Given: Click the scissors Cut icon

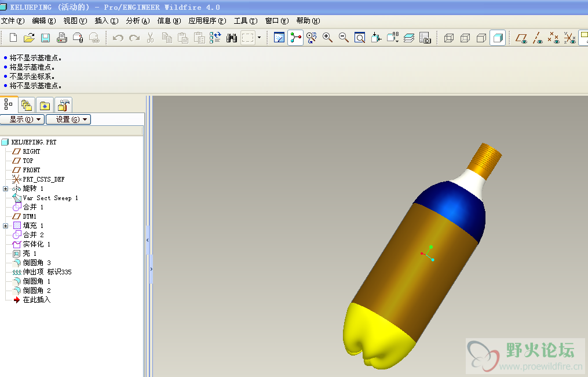Looking at the screenshot, I should point(151,38).
